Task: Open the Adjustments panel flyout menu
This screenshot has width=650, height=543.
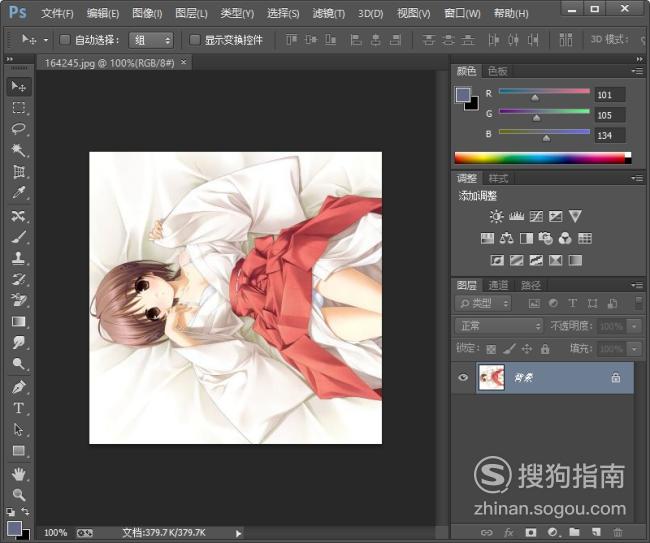Action: 637,178
